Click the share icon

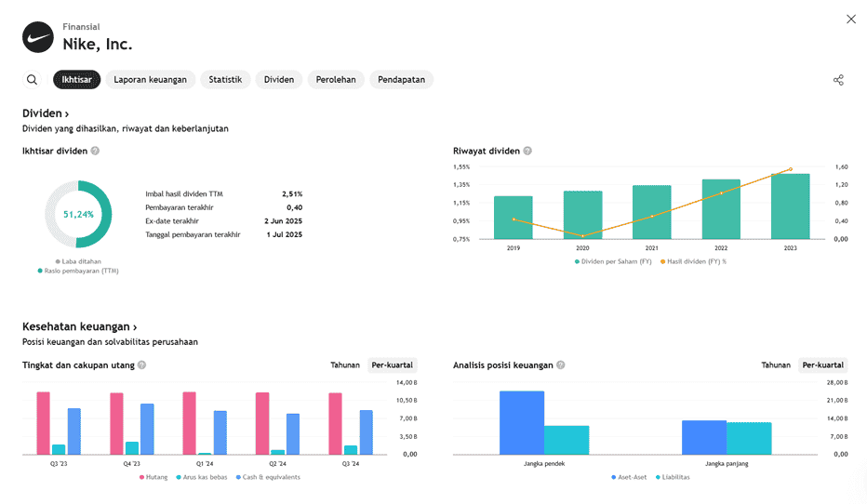point(838,80)
